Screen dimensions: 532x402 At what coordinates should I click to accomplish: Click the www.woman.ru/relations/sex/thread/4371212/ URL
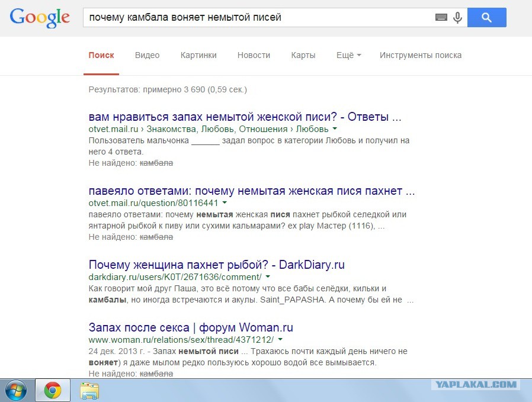click(x=181, y=340)
